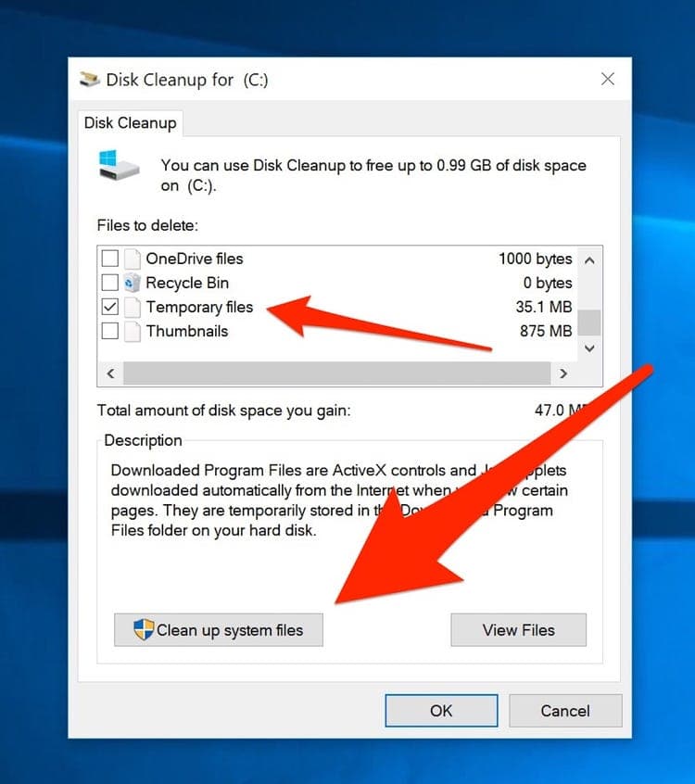Click the '1000 bytes' size value
Image resolution: width=695 pixels, height=784 pixels.
(535, 259)
